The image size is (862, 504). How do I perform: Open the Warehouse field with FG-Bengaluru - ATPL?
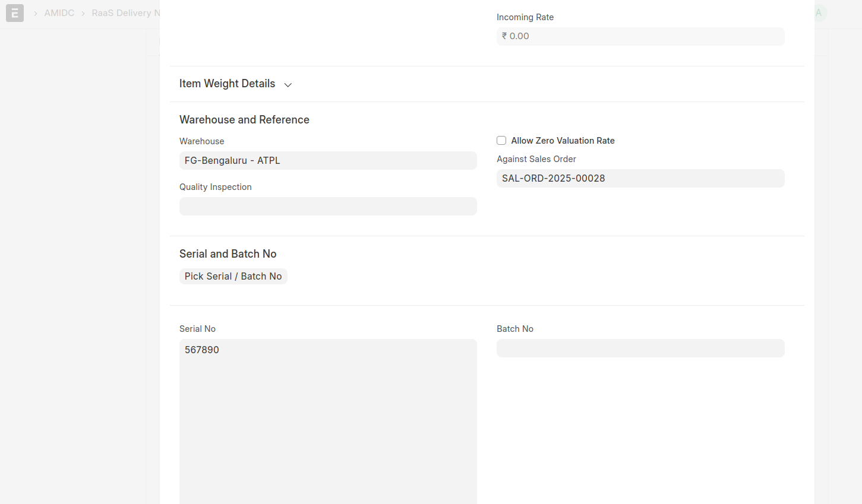[328, 161]
